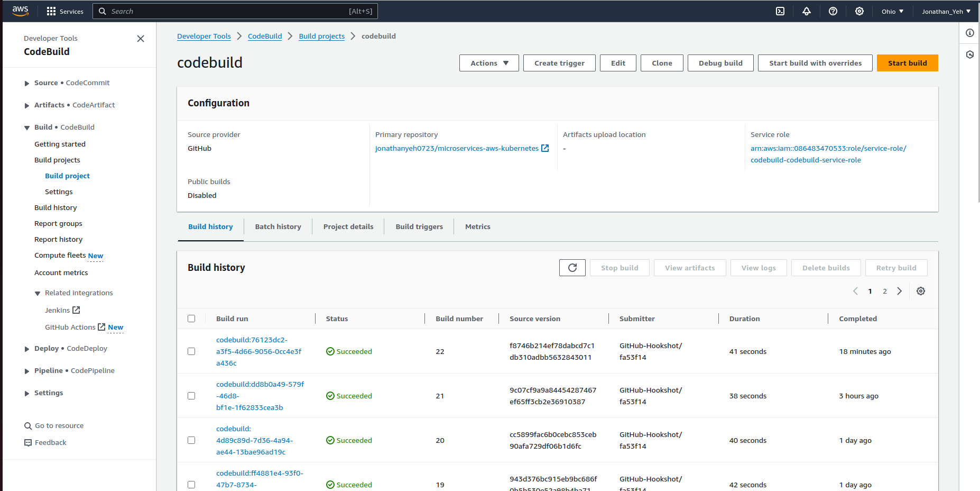980x491 pixels.
Task: Click the Start build button
Action: pyautogui.click(x=907, y=63)
